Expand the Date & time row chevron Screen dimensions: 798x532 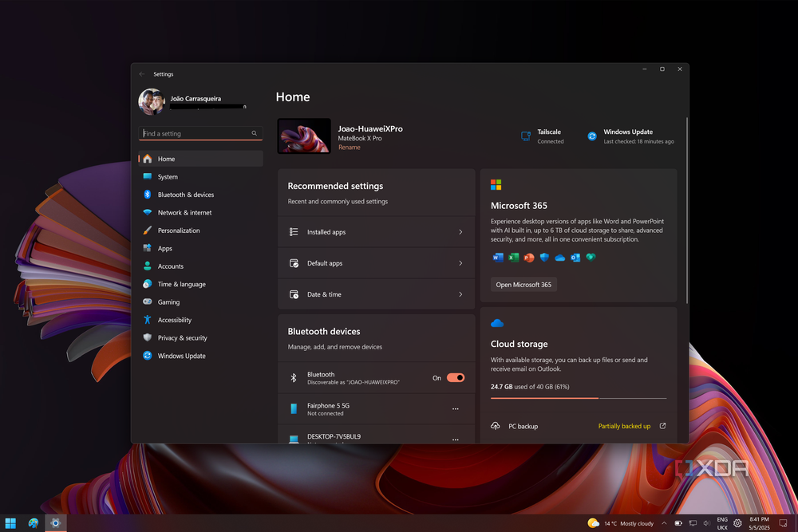(460, 294)
